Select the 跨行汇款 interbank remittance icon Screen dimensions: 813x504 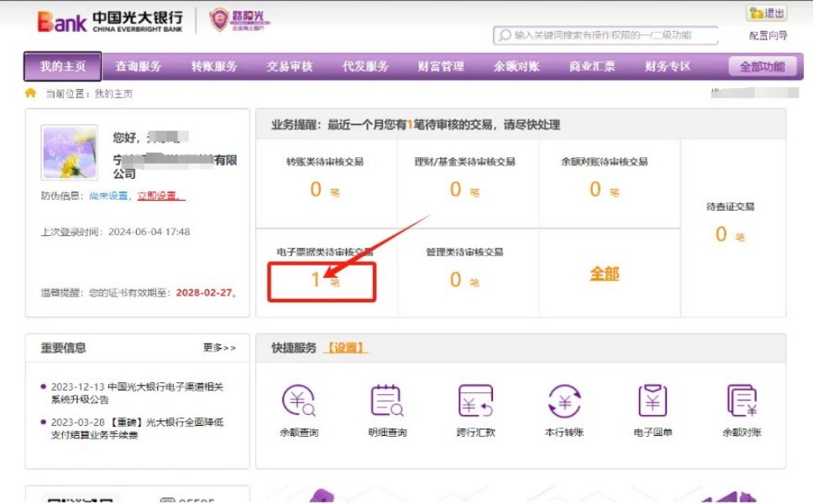(x=475, y=402)
